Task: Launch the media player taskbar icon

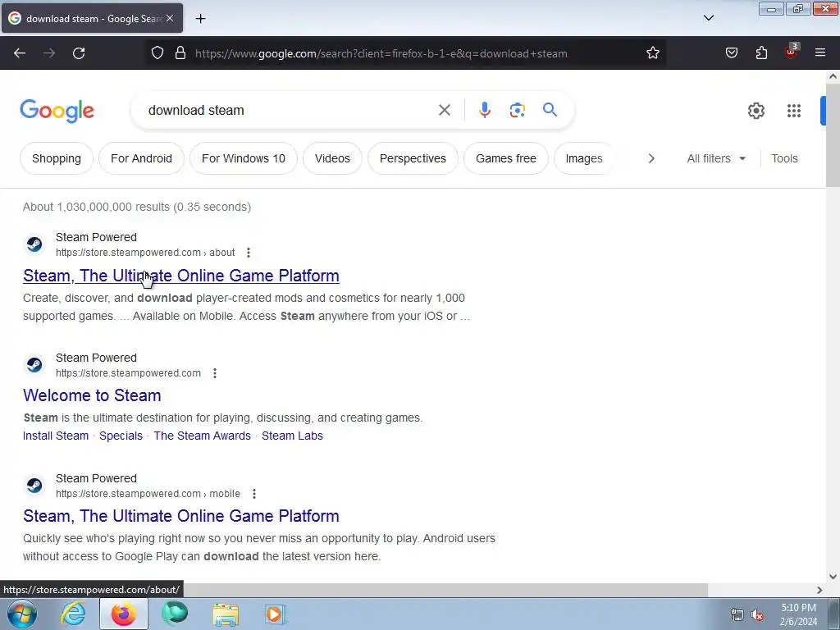Action: coord(276,614)
